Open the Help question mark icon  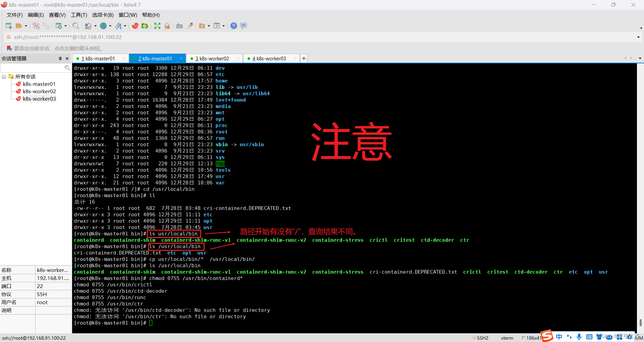(x=234, y=26)
